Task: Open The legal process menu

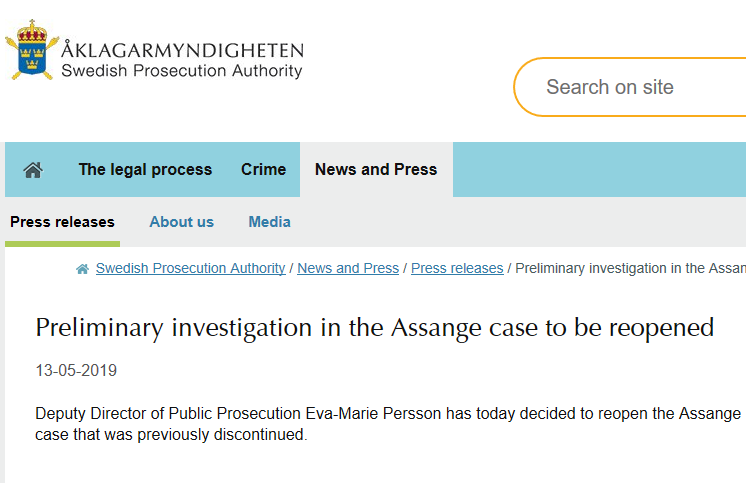Action: 145,170
